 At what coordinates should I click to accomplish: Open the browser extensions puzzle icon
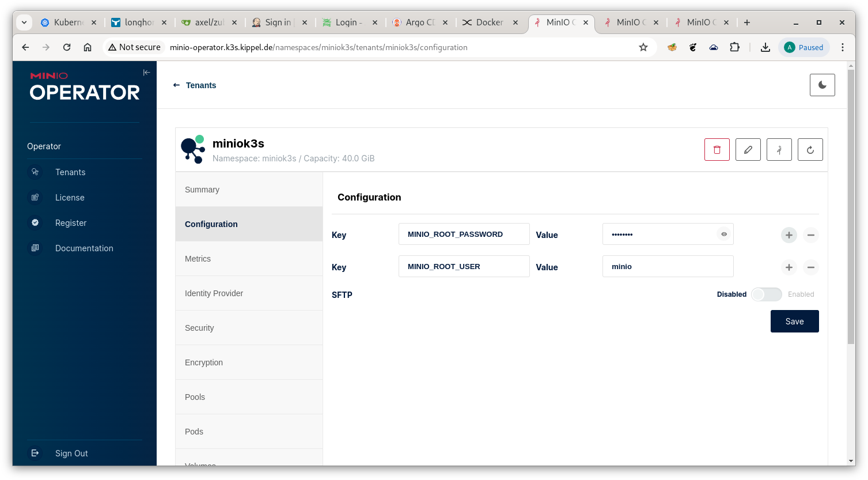tap(734, 47)
